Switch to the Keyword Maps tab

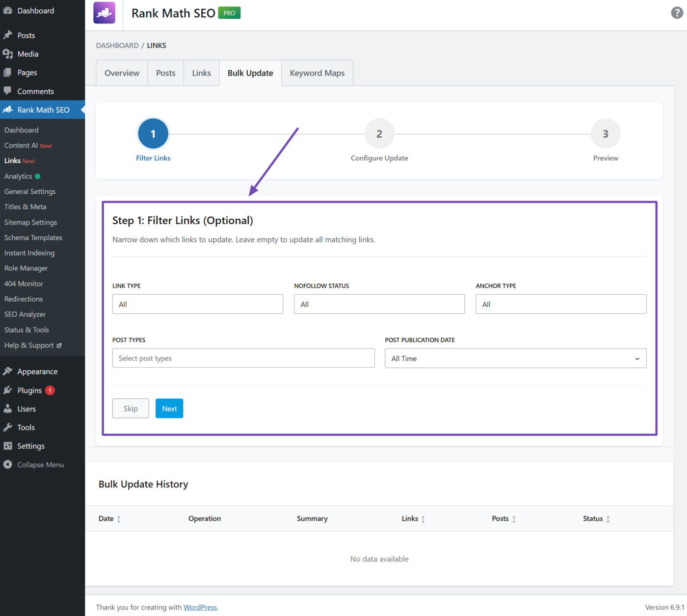(317, 73)
